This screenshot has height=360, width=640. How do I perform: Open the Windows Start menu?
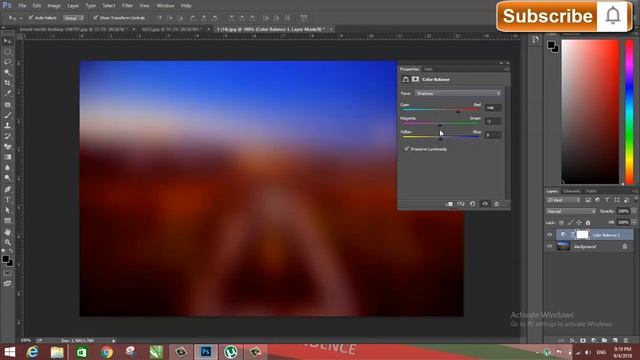click(x=9, y=352)
